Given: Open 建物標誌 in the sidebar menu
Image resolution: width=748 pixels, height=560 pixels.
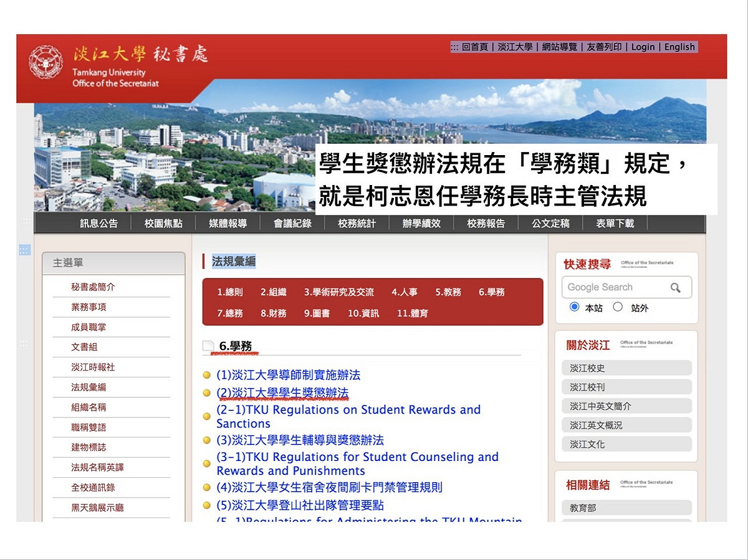Looking at the screenshot, I should pyautogui.click(x=89, y=447).
